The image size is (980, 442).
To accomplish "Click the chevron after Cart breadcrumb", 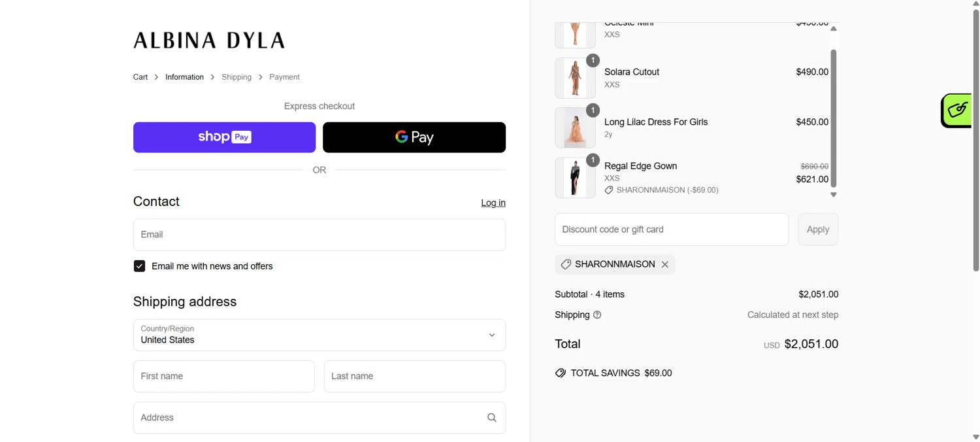I will tap(156, 77).
